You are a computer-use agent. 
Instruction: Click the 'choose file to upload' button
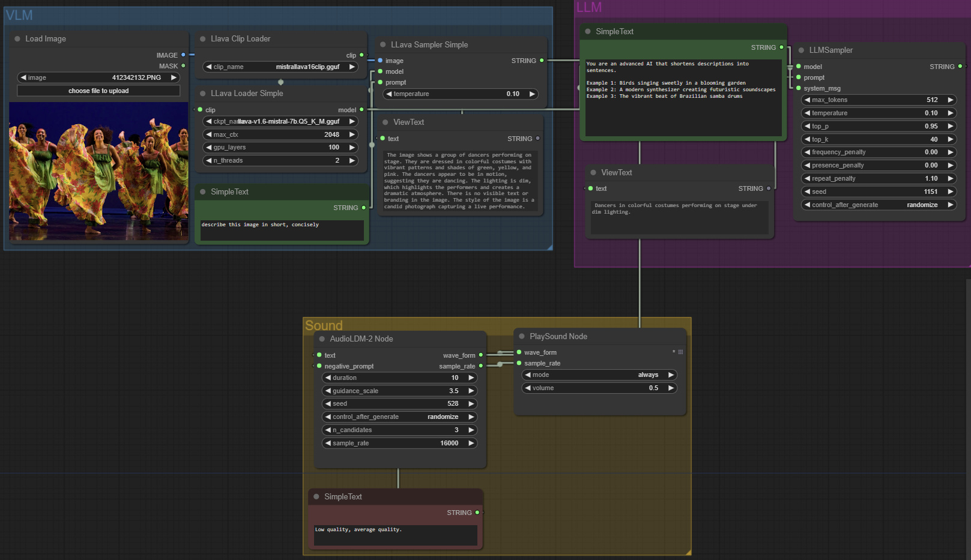coord(98,90)
